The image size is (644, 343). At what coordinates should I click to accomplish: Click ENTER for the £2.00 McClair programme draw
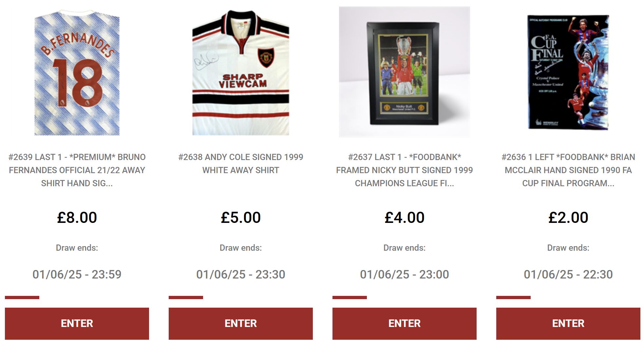point(568,323)
